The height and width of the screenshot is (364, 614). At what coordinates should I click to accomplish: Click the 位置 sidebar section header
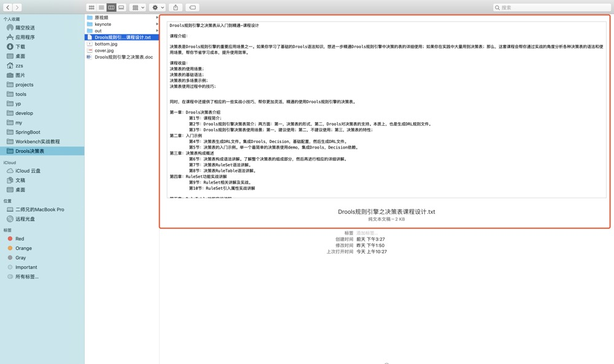[7, 201]
